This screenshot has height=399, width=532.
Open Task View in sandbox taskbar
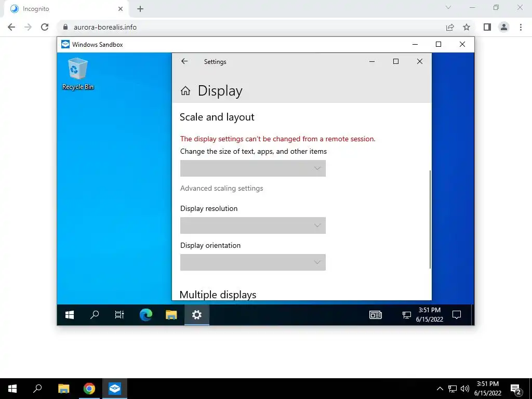click(119, 315)
